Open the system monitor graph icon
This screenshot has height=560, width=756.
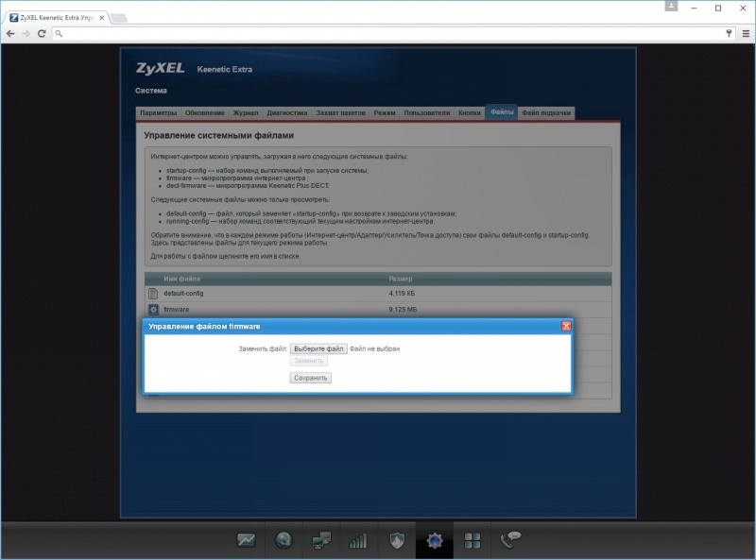point(246,541)
